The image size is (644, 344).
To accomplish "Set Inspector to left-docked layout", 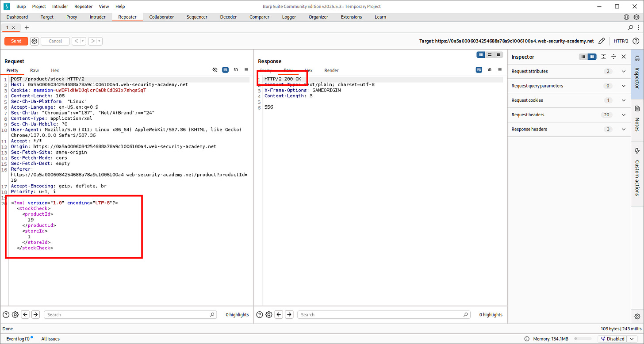I will pyautogui.click(x=583, y=57).
